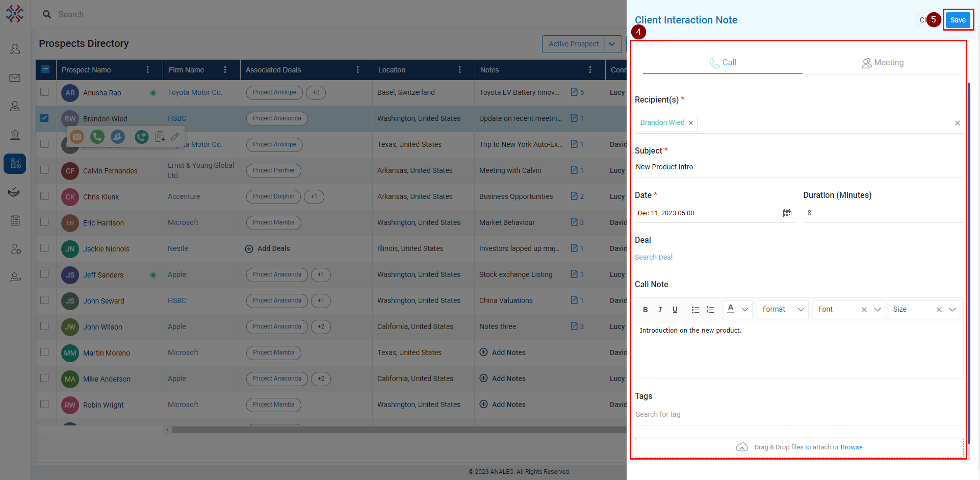Toggle the select-all checkbox in header

click(x=45, y=69)
